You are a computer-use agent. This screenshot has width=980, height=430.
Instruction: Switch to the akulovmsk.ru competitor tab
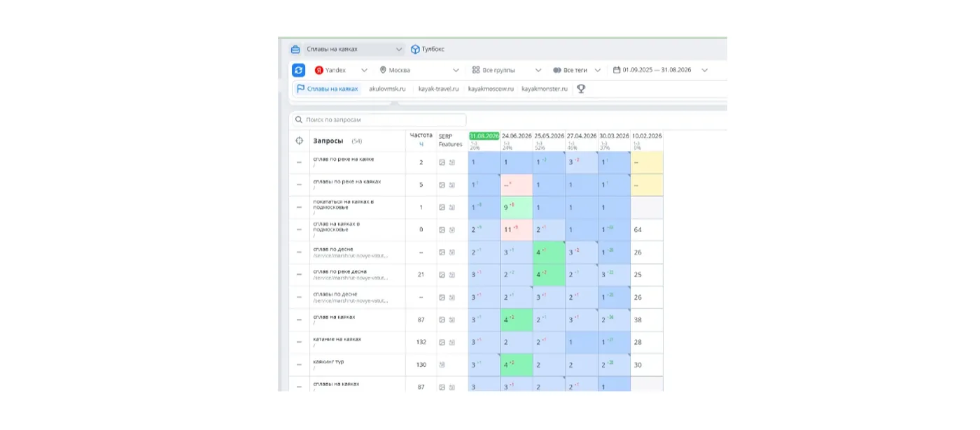(387, 89)
